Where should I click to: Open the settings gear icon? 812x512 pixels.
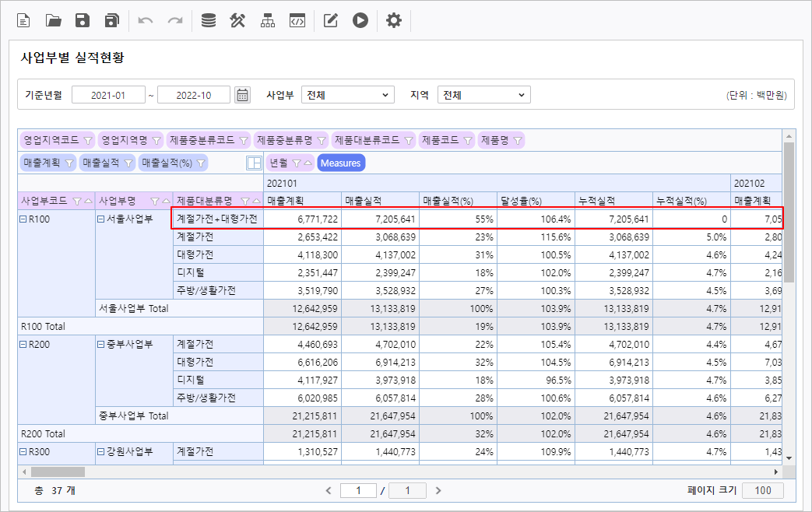394,21
